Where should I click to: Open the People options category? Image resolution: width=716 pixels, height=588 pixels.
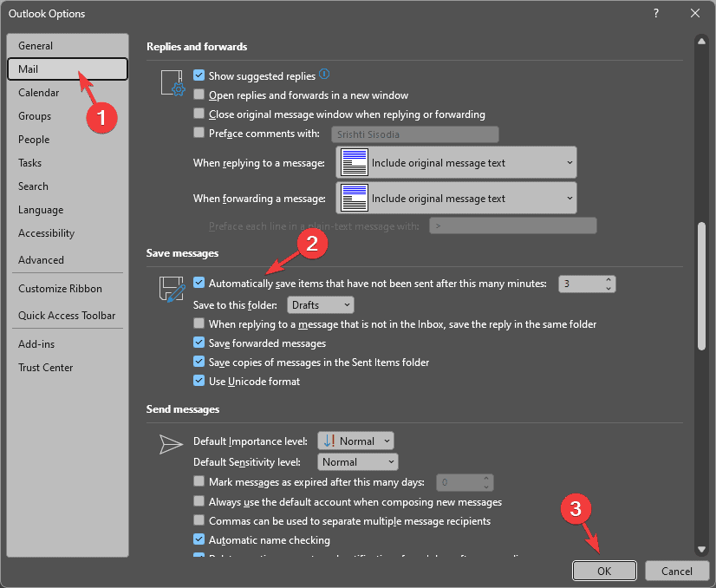(68, 140)
